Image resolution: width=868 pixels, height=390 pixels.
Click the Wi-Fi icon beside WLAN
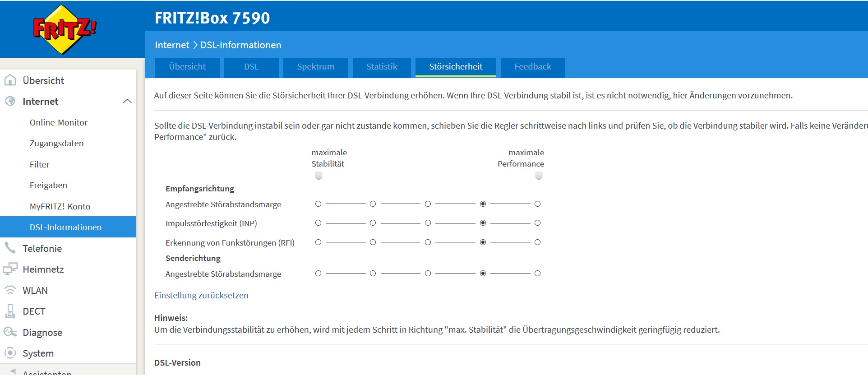point(10,290)
